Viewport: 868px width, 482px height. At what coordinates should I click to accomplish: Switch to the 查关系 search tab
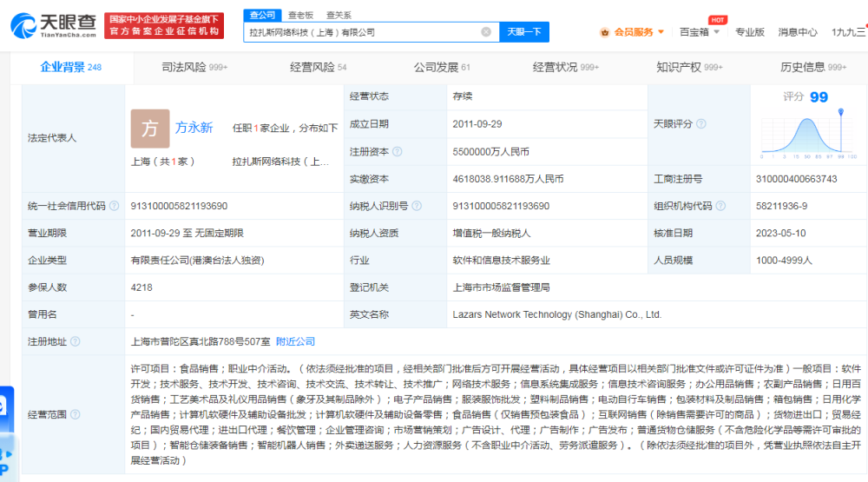[339, 15]
